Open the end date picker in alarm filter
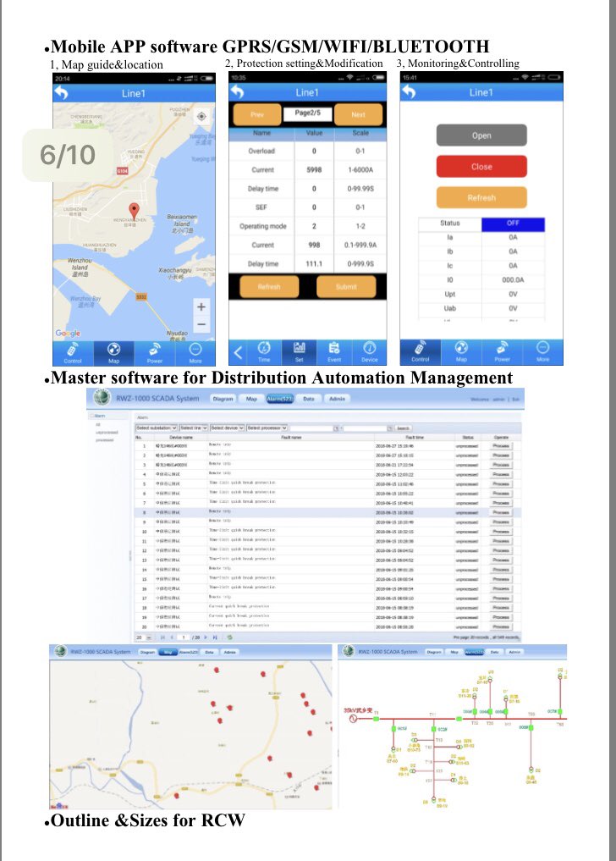 (x=390, y=428)
